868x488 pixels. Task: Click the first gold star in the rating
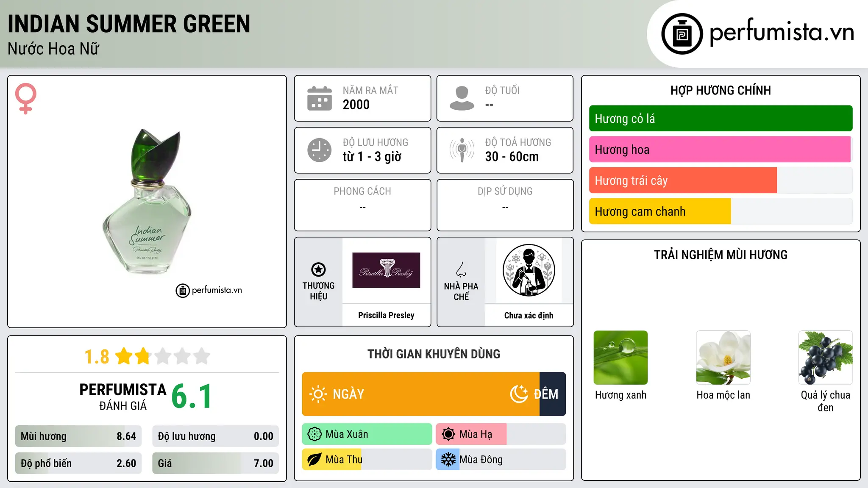[124, 356]
